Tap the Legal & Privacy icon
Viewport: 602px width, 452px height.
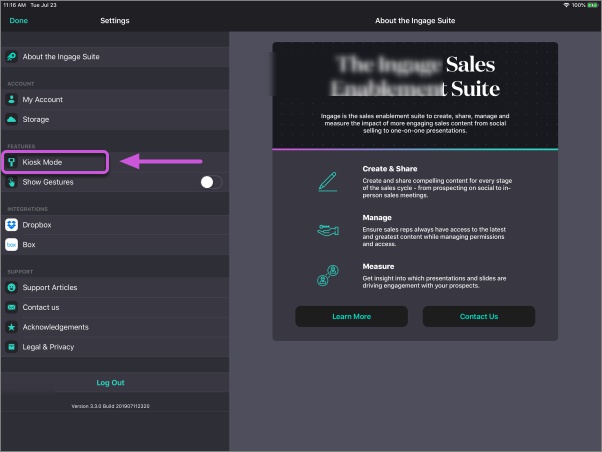pos(12,347)
